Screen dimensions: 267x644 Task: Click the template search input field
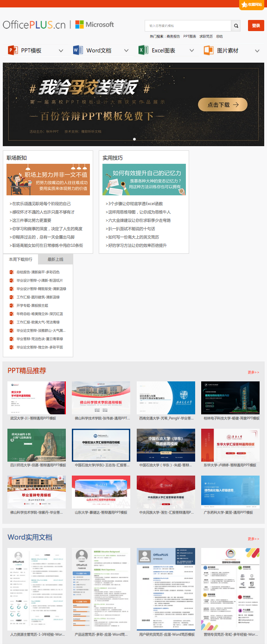[x=188, y=26]
